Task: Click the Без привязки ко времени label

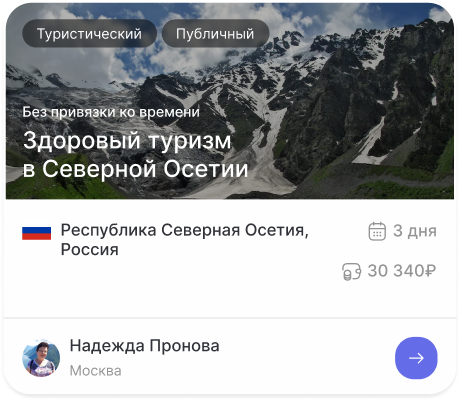Action: pyautogui.click(x=111, y=112)
